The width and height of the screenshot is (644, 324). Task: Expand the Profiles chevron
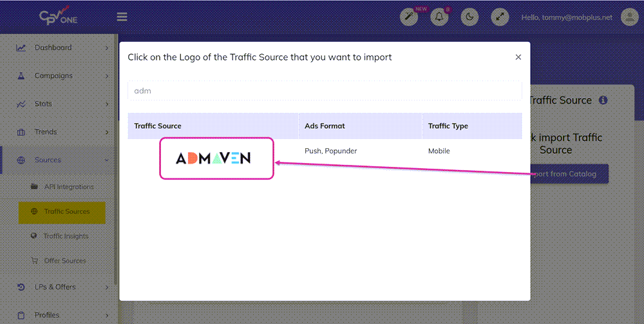(107, 316)
